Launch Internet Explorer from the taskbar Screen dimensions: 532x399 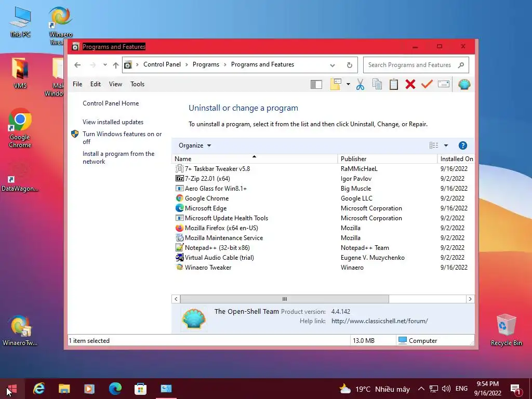[x=39, y=389]
